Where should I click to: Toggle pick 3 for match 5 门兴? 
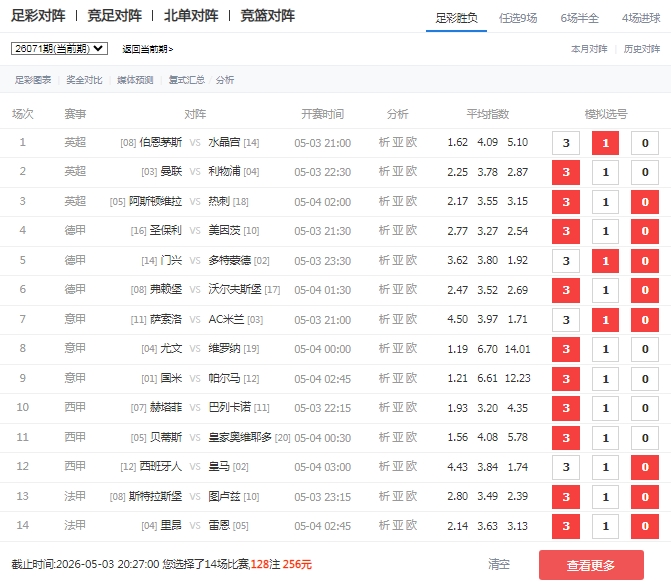[566, 261]
